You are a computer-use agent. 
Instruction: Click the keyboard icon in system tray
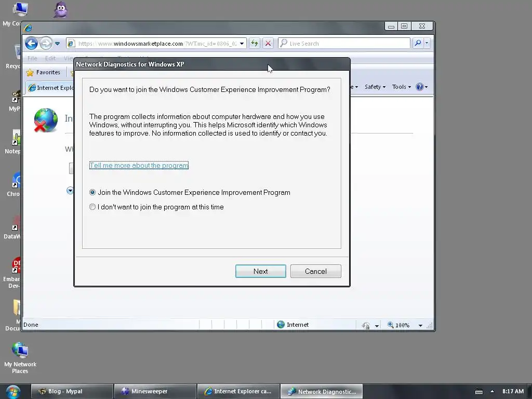[x=478, y=392]
